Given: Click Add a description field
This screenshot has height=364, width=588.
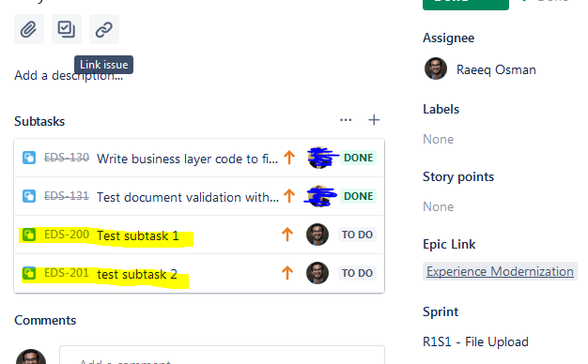Looking at the screenshot, I should (x=69, y=76).
